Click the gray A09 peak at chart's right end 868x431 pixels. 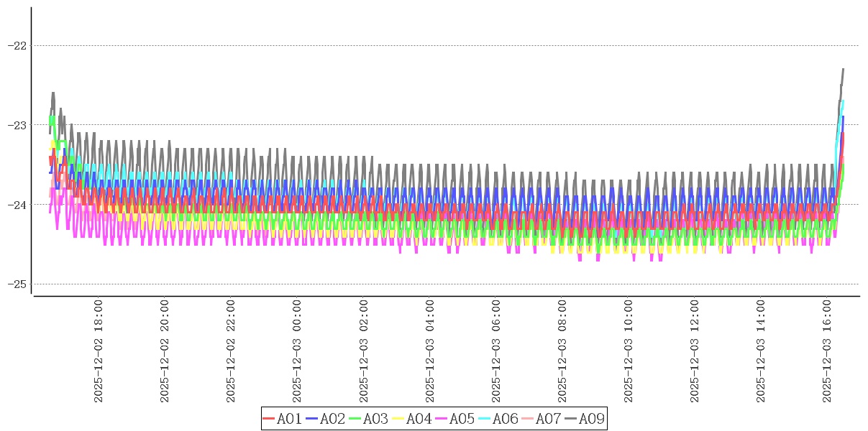(x=842, y=70)
